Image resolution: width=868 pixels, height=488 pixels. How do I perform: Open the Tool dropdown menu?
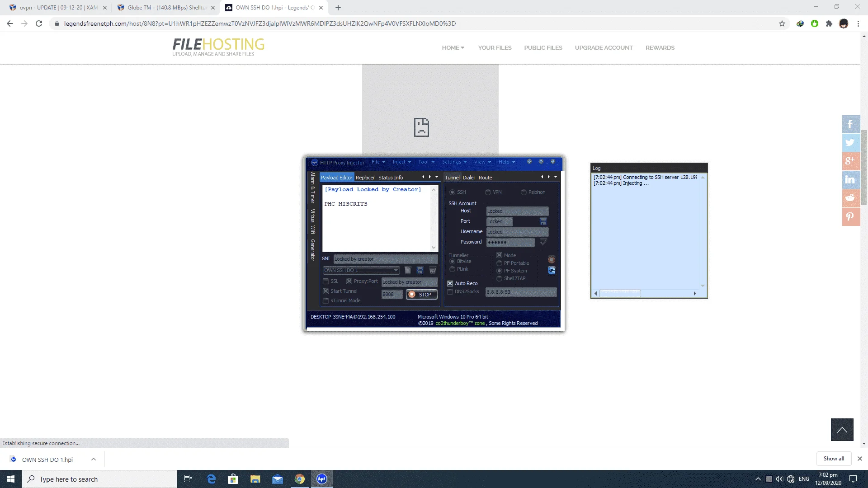[x=426, y=162]
